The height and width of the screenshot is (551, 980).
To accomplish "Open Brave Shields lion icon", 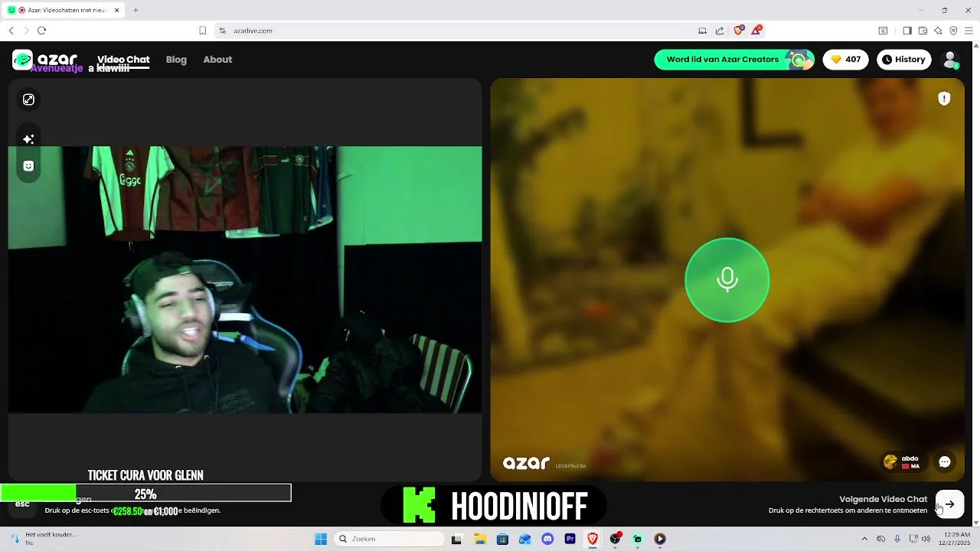I will click(739, 31).
